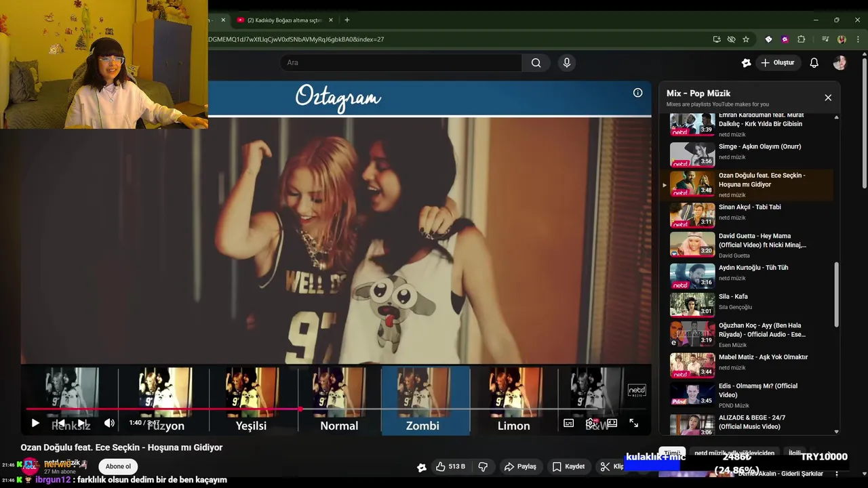Click the voice search microphone
Viewport: 868px width, 488px height.
coord(567,62)
